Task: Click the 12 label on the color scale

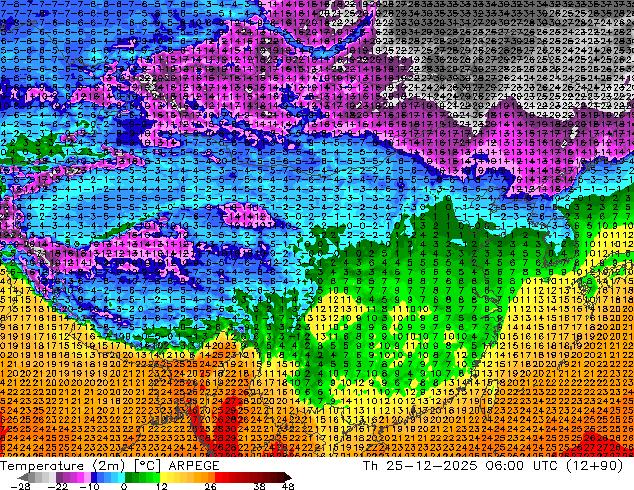Action: pyautogui.click(x=162, y=486)
